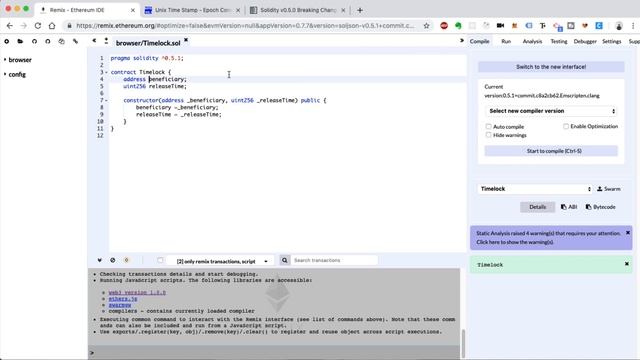Check the Hide warnings option
640x360 pixels.
point(488,135)
